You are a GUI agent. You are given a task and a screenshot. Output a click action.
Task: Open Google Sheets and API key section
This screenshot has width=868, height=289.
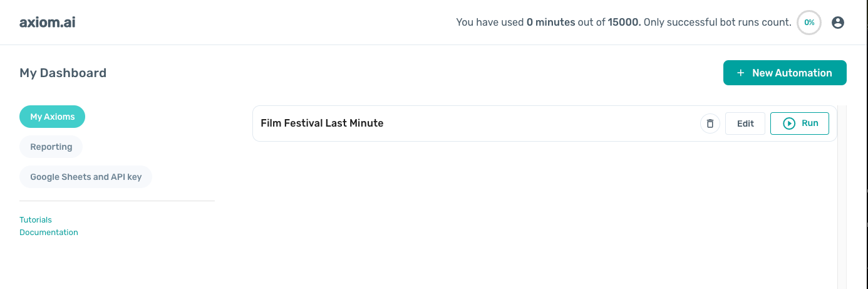click(x=86, y=177)
